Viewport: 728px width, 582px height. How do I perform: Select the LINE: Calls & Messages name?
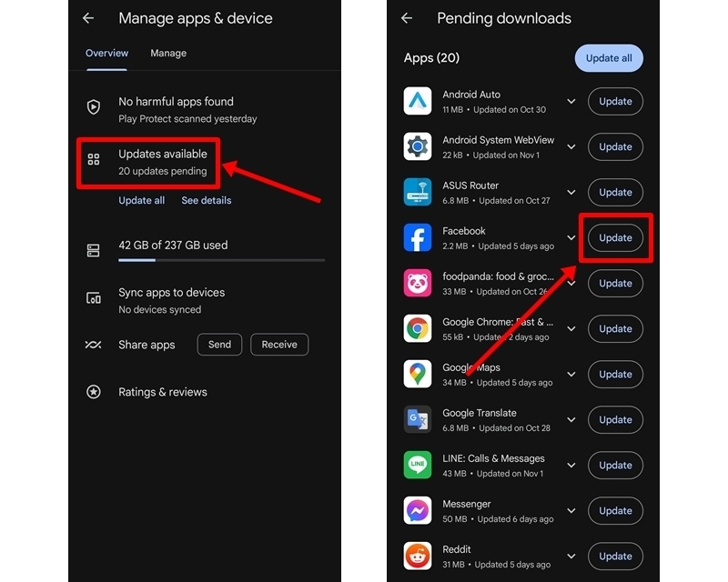(x=493, y=458)
